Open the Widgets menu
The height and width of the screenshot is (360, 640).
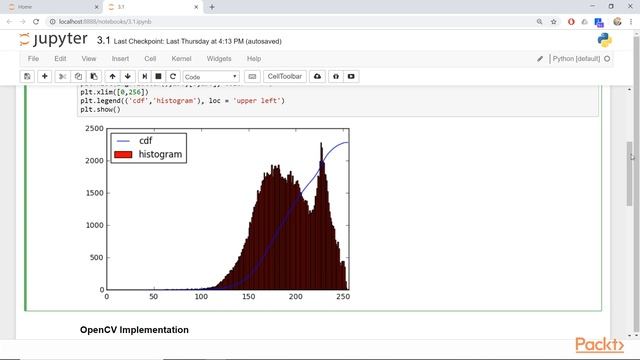tap(219, 59)
